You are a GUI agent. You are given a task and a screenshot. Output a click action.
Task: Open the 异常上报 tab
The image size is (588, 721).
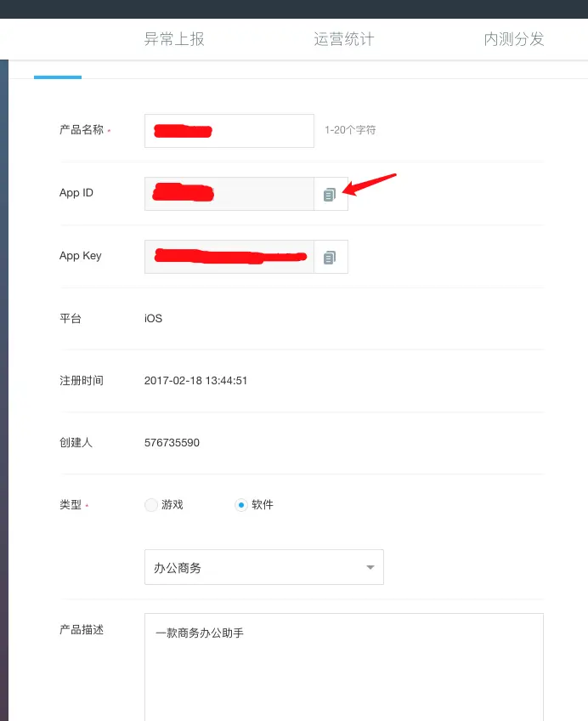pos(174,39)
